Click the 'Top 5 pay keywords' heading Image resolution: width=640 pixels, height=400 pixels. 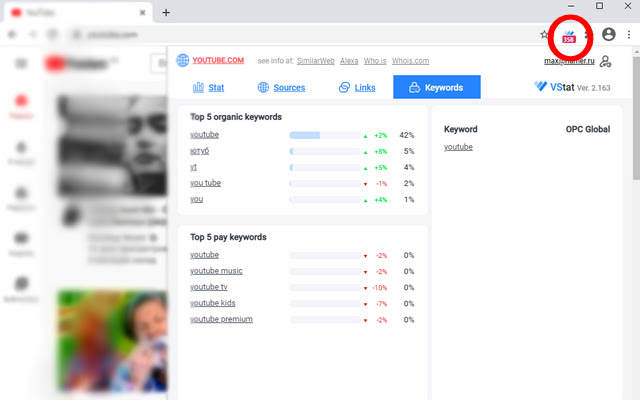coord(228,237)
